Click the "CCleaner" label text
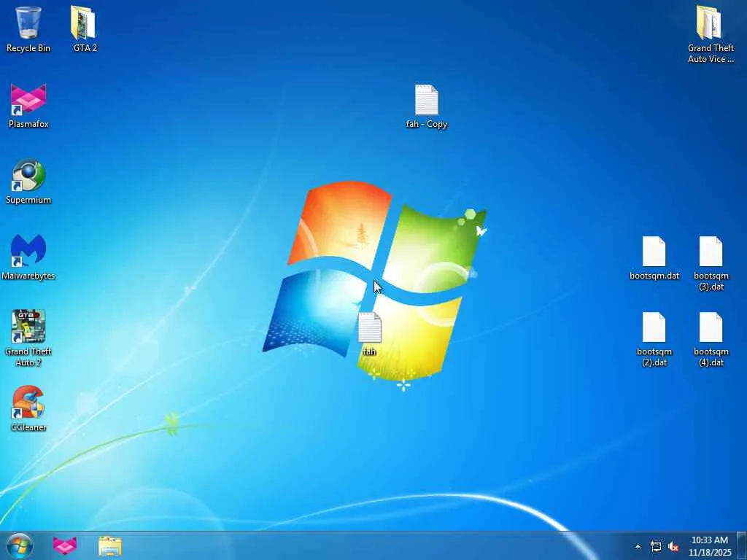The height and width of the screenshot is (560, 747). click(28, 427)
